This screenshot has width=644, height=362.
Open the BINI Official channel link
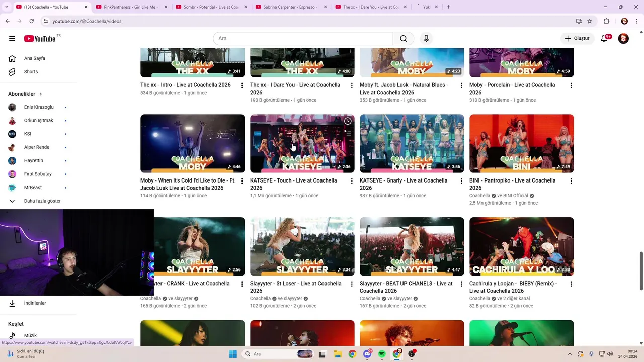(x=515, y=196)
